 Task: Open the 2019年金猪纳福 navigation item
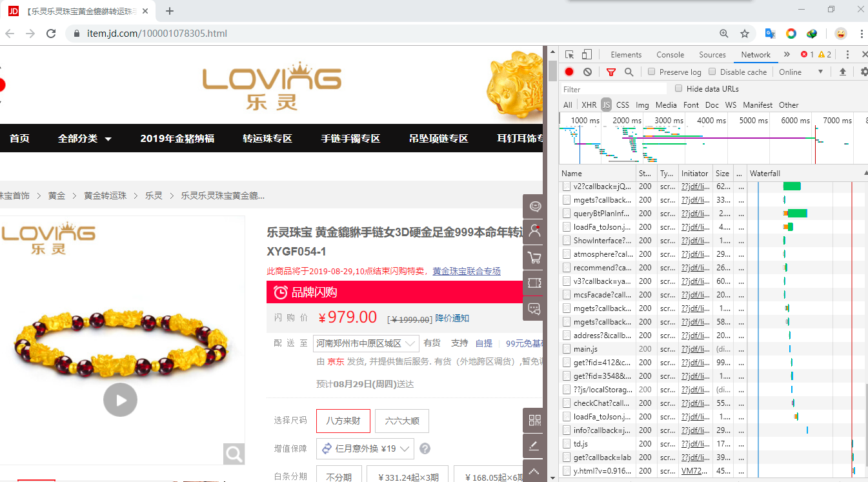[x=177, y=138]
